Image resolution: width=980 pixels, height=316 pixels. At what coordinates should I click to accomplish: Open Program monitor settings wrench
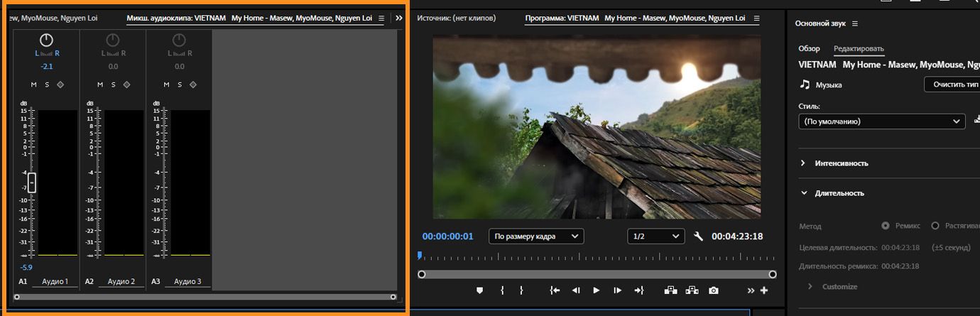point(698,236)
